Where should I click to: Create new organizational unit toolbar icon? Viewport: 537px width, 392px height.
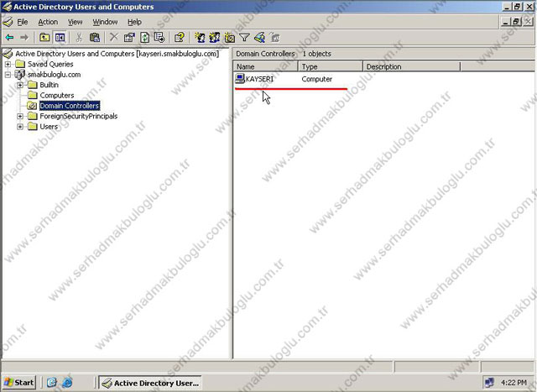click(x=230, y=37)
